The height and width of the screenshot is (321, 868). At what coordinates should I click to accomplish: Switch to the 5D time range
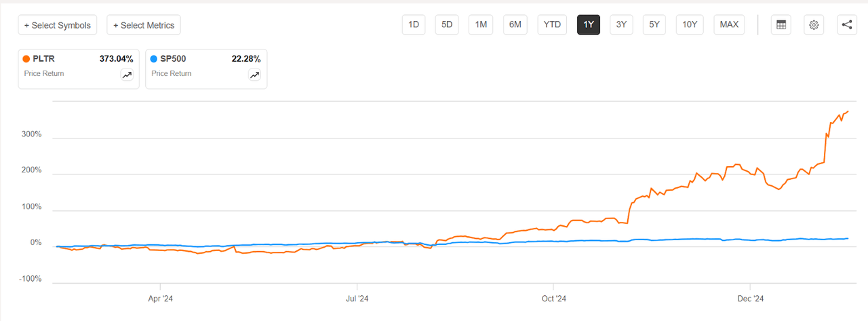click(x=447, y=25)
